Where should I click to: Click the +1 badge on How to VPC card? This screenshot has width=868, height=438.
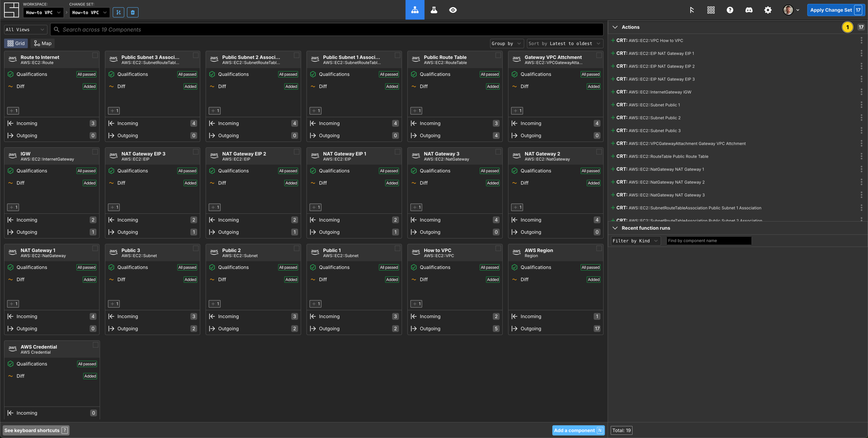[417, 304]
